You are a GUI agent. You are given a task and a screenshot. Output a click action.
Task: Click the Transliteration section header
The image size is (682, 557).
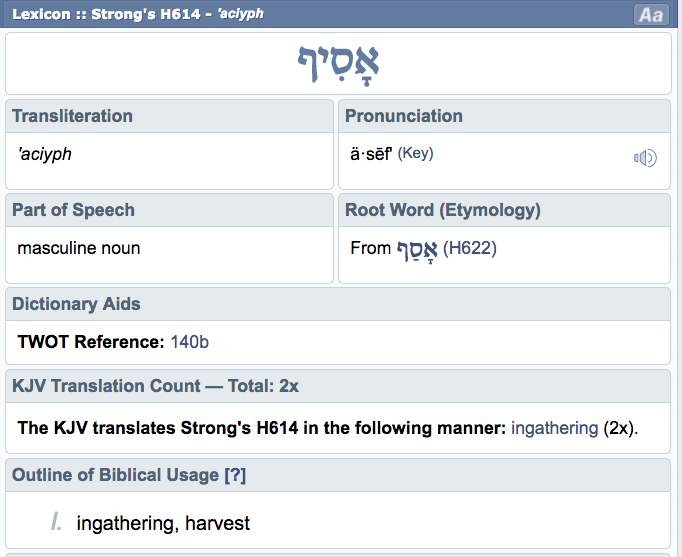click(72, 116)
